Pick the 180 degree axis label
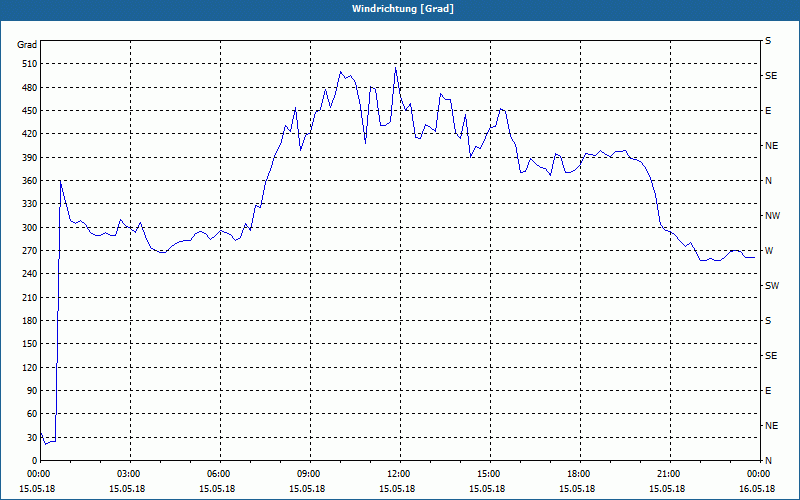800x500 pixels. click(30, 321)
